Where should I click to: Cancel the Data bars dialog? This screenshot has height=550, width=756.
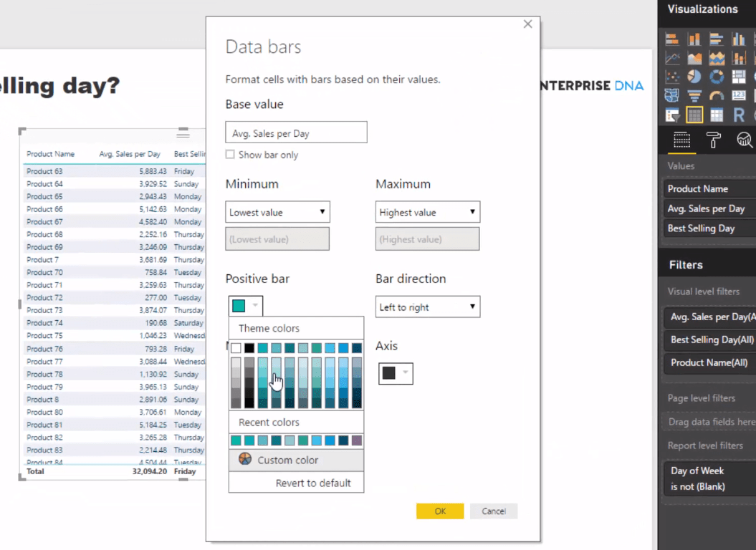click(494, 511)
